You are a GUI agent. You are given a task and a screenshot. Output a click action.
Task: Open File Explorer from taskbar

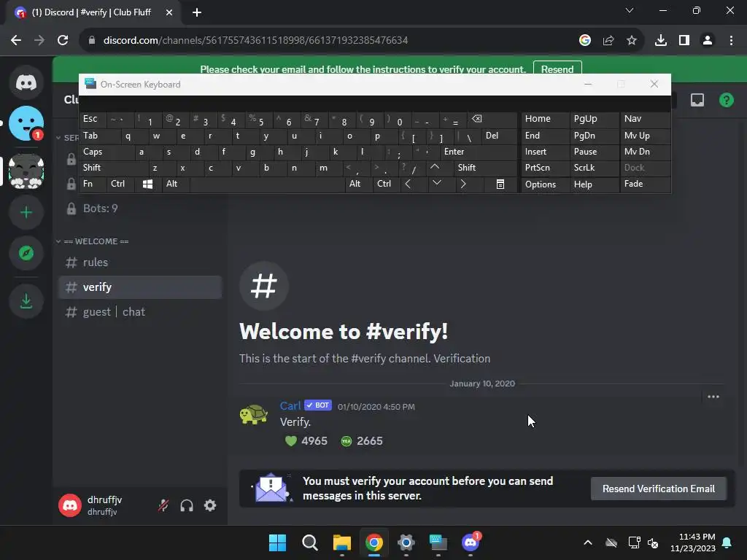tap(341, 542)
